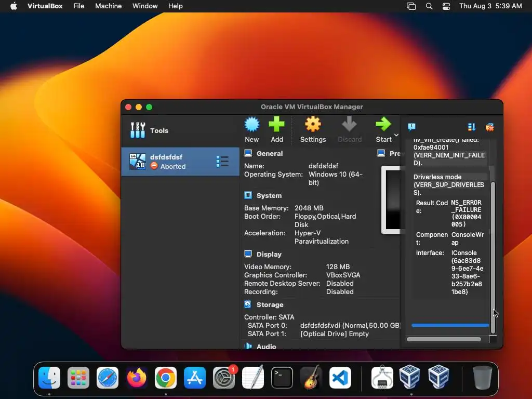Click the Optical Drive Empty entry

pyautogui.click(x=335, y=334)
